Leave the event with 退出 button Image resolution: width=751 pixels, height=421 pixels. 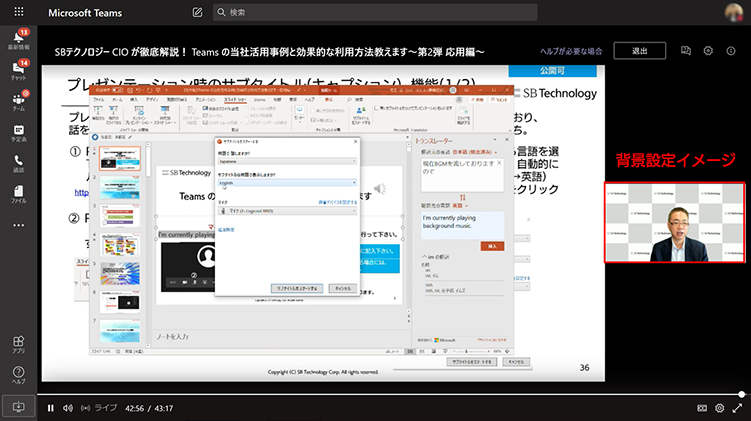pyautogui.click(x=639, y=51)
